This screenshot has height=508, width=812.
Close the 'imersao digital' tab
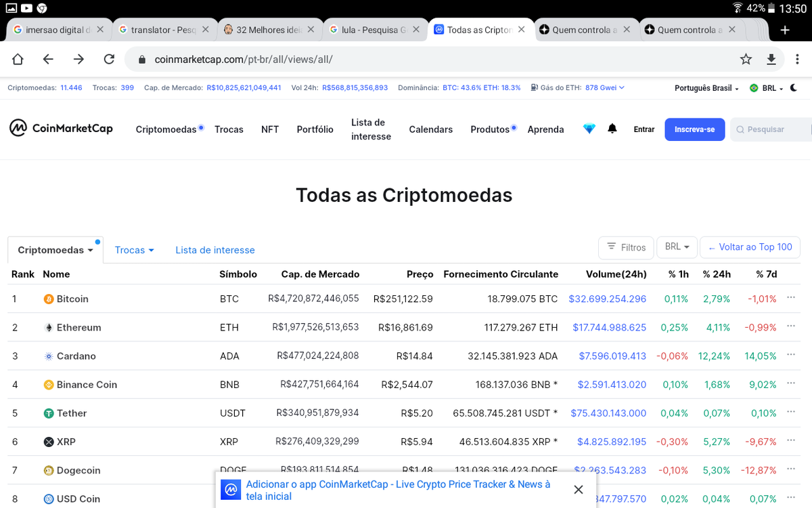(100, 30)
